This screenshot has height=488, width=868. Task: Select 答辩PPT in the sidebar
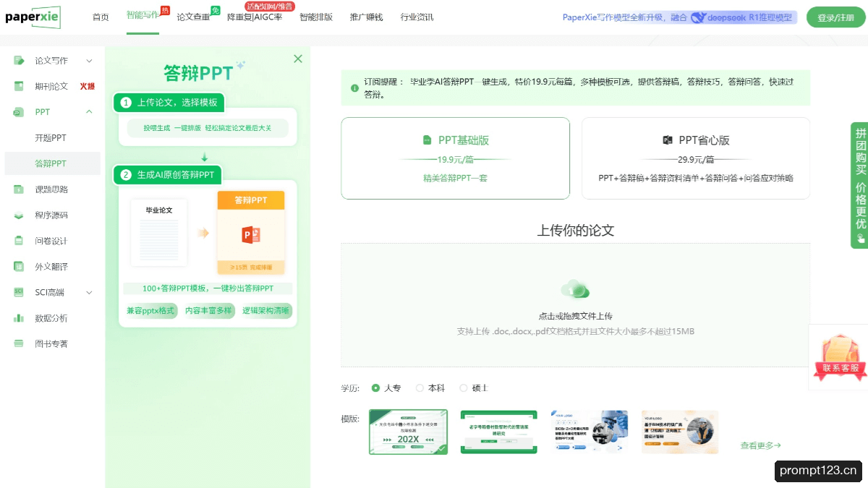[52, 163]
